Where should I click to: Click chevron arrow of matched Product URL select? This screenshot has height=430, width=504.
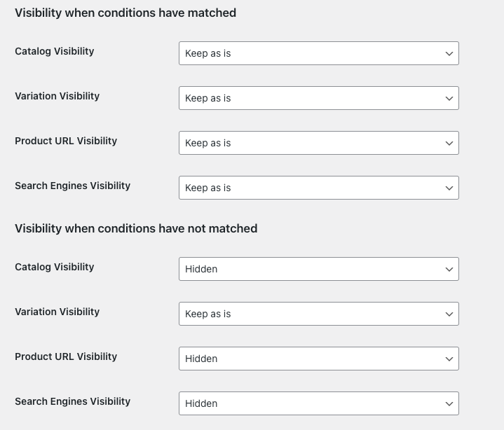click(449, 143)
